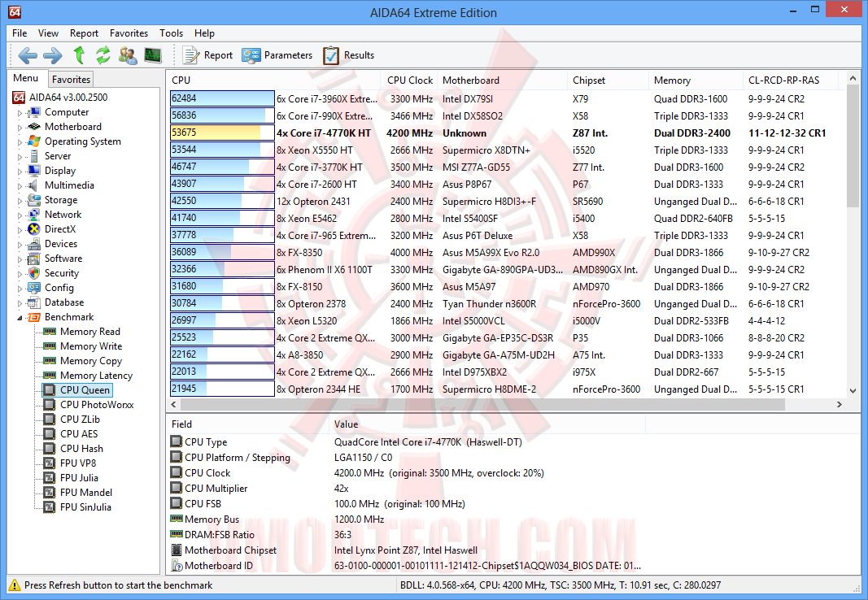868x600 pixels.
Task: Switch to the Menu tab
Action: click(x=26, y=78)
